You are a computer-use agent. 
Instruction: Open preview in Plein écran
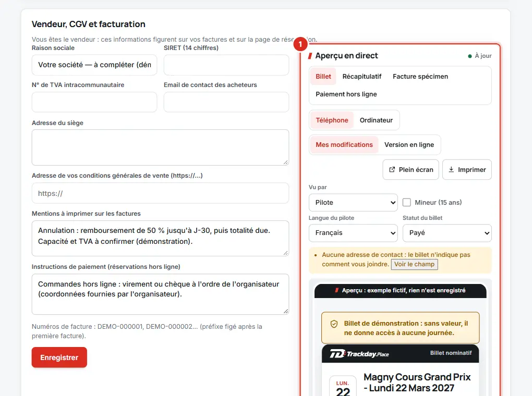coord(410,169)
